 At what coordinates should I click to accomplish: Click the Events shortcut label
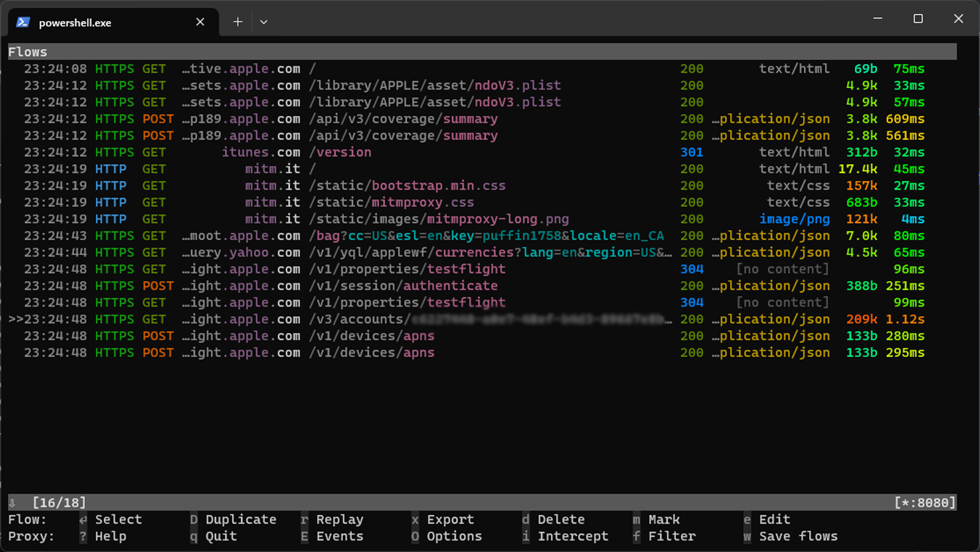[x=340, y=536]
